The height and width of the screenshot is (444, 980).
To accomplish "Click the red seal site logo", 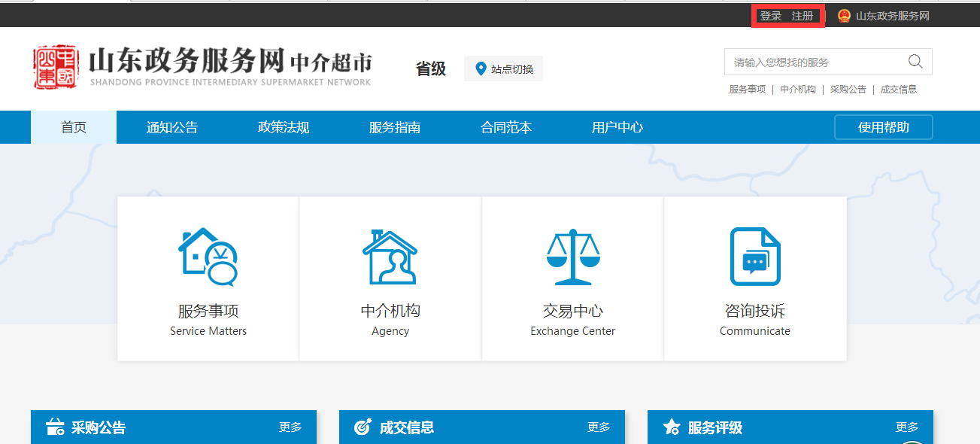I will coord(56,67).
